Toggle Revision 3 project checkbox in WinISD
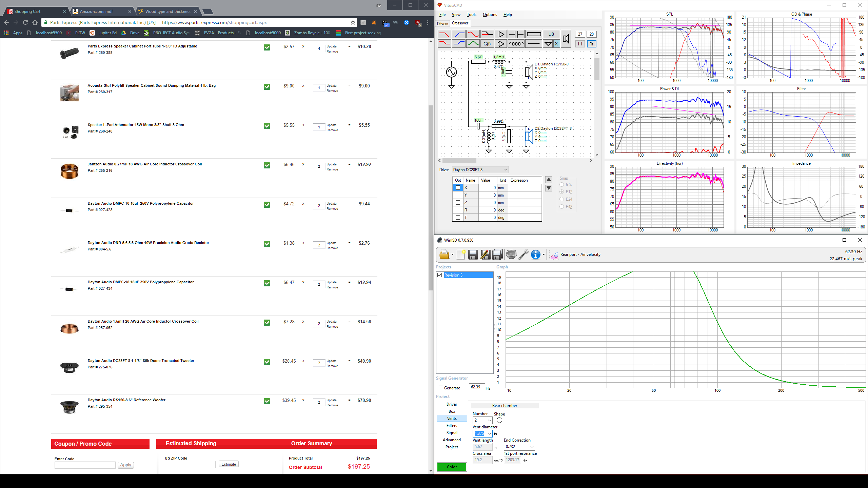Screen dimensions: 868x488 click(x=440, y=275)
